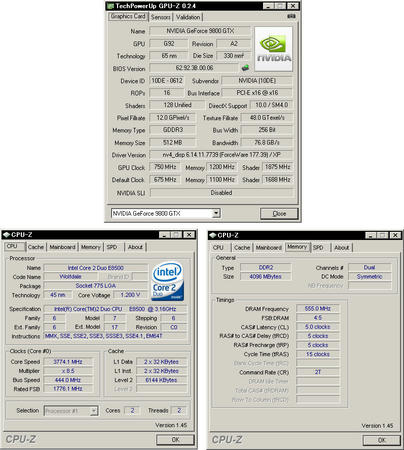Open the Validation tab in GPU-Z
The height and width of the screenshot is (450, 404).
point(188,17)
